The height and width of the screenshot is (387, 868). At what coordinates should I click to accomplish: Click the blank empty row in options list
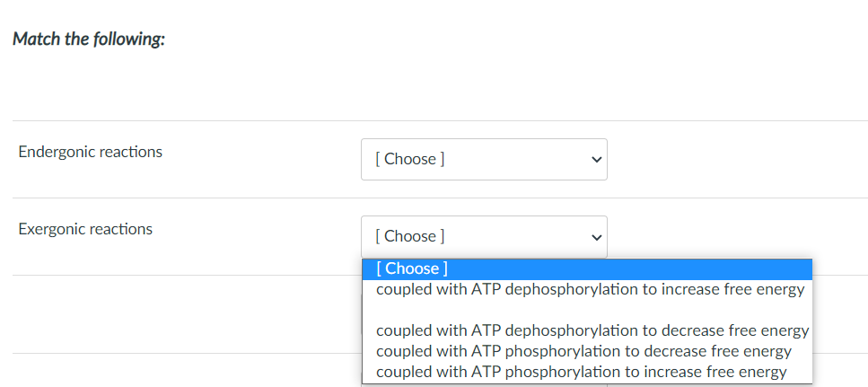[587, 310]
